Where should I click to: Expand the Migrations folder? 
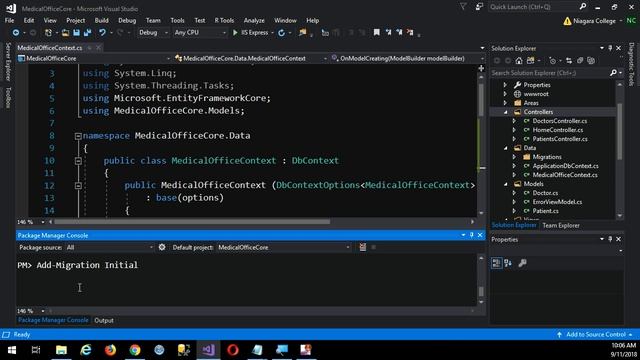coord(515,157)
